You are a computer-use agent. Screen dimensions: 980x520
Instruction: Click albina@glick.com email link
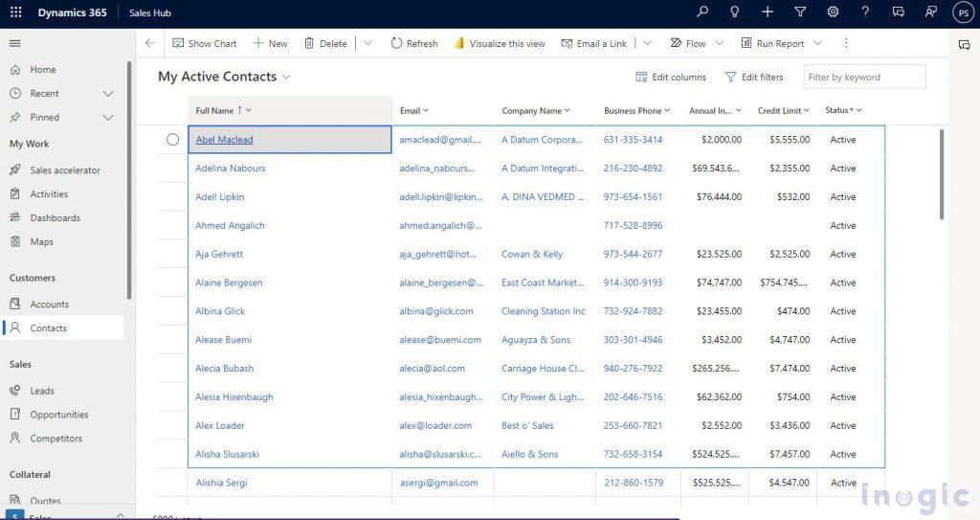(436, 311)
